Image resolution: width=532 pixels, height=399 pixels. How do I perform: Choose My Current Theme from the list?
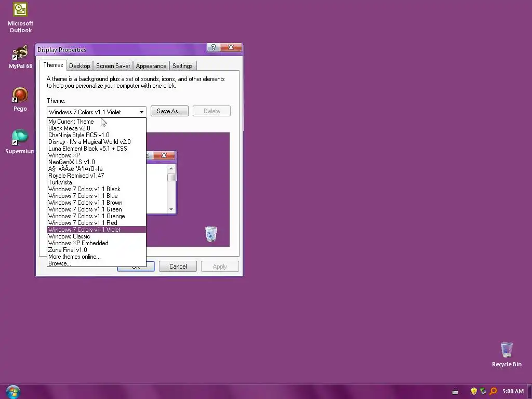96,122
